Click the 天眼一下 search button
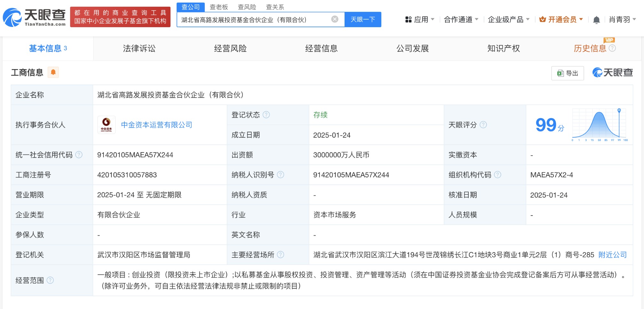The height and width of the screenshot is (309, 644). tap(363, 19)
